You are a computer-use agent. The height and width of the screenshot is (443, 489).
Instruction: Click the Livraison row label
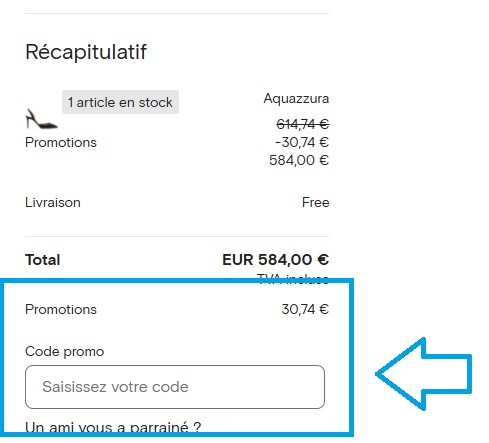(x=53, y=202)
